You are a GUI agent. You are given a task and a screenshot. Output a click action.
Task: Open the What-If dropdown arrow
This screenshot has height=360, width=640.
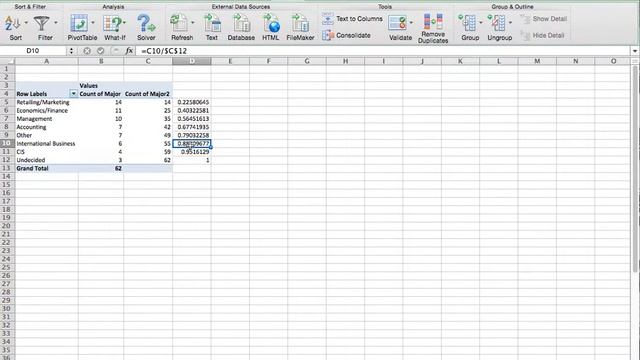(x=124, y=23)
